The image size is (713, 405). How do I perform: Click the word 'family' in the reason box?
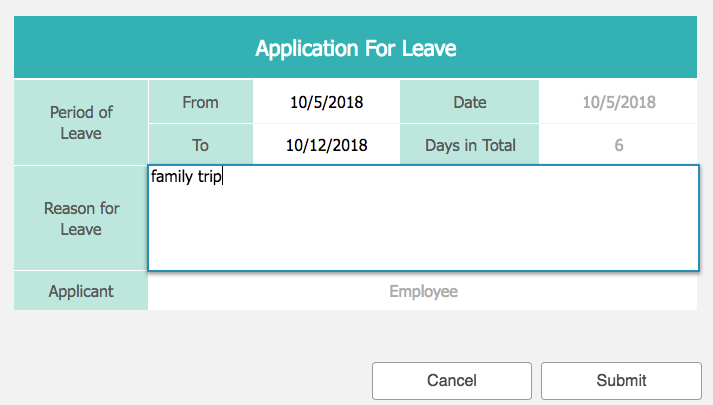click(x=170, y=177)
